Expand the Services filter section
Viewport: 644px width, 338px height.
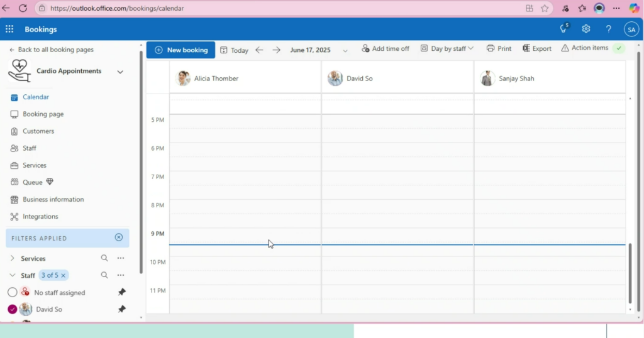pos(13,258)
